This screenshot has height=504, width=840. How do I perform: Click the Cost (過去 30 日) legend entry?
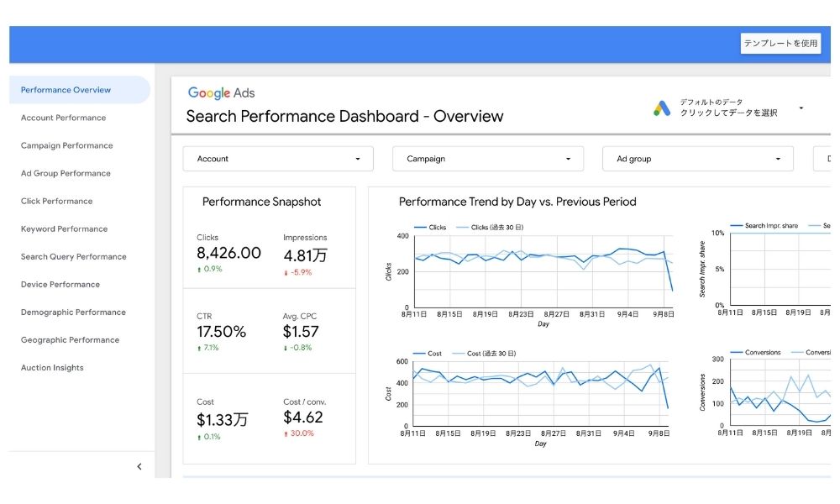pyautogui.click(x=485, y=354)
